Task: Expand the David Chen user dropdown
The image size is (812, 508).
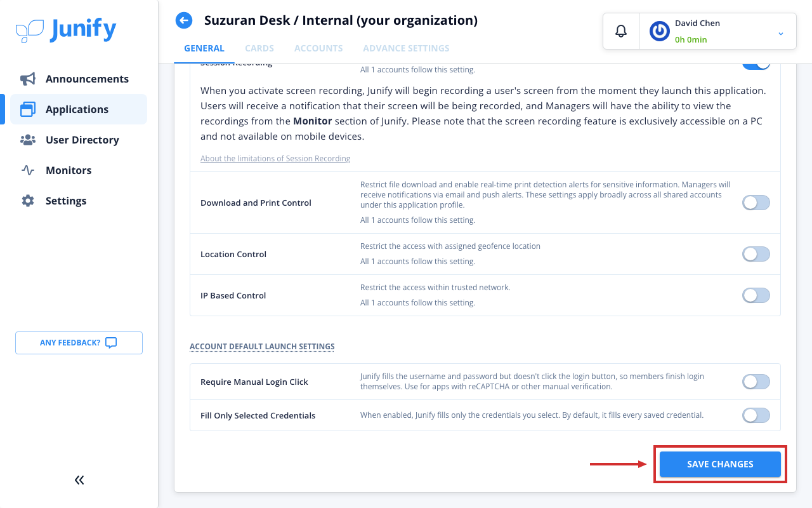Action: coord(781,33)
